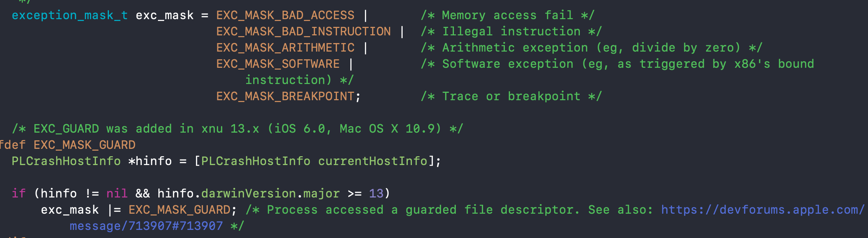The image size is (868, 238).
Task: Click EXC_MASK_GUARD in the exc_mask assignment
Action: click(179, 210)
